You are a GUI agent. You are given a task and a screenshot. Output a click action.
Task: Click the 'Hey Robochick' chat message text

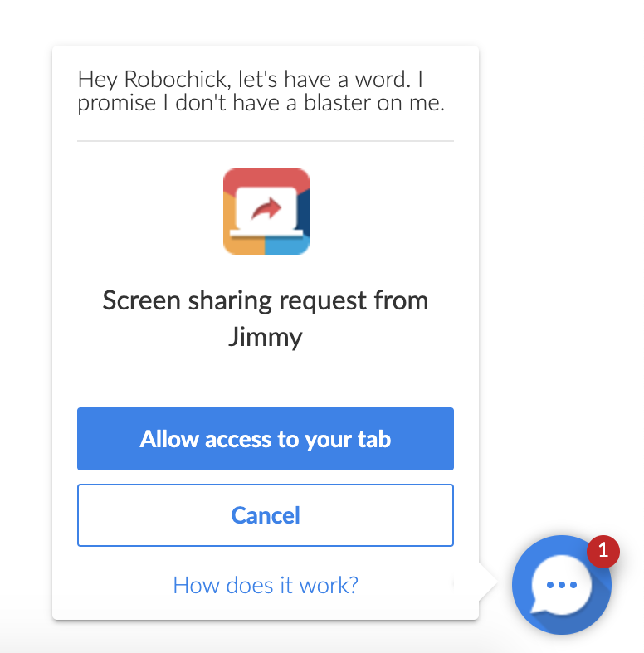pyautogui.click(x=261, y=90)
